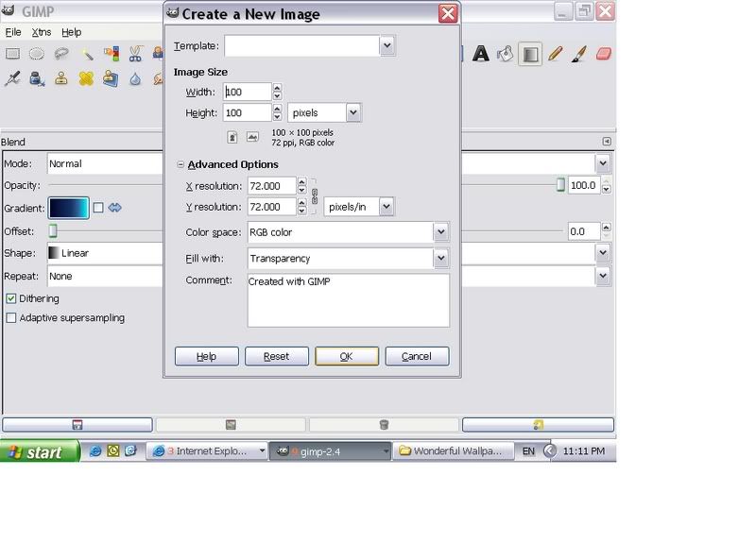This screenshot has height=560, width=756.
Task: Open the Blend Mode dropdown arrow
Action: (x=603, y=163)
